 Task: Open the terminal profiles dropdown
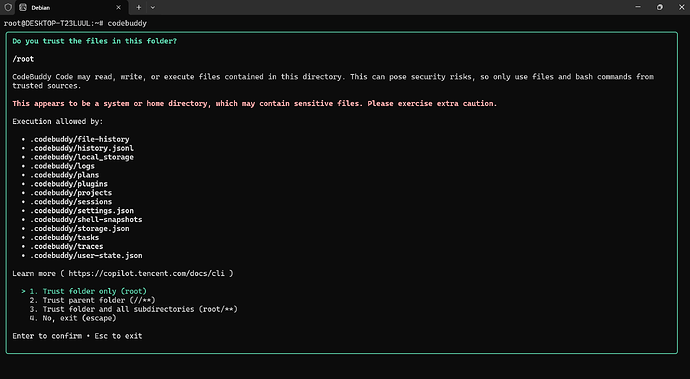coord(153,7)
